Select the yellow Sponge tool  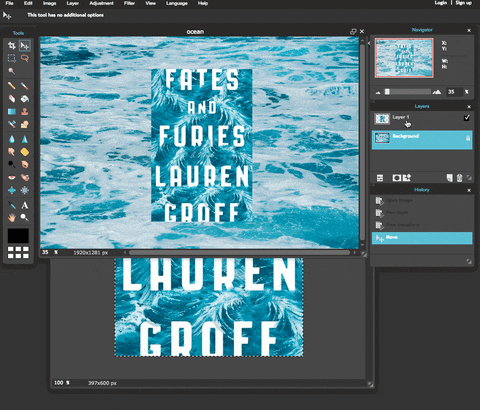[x=25, y=152]
